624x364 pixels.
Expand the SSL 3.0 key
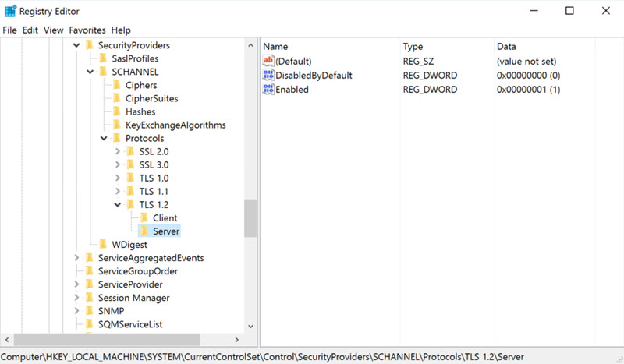click(118, 164)
